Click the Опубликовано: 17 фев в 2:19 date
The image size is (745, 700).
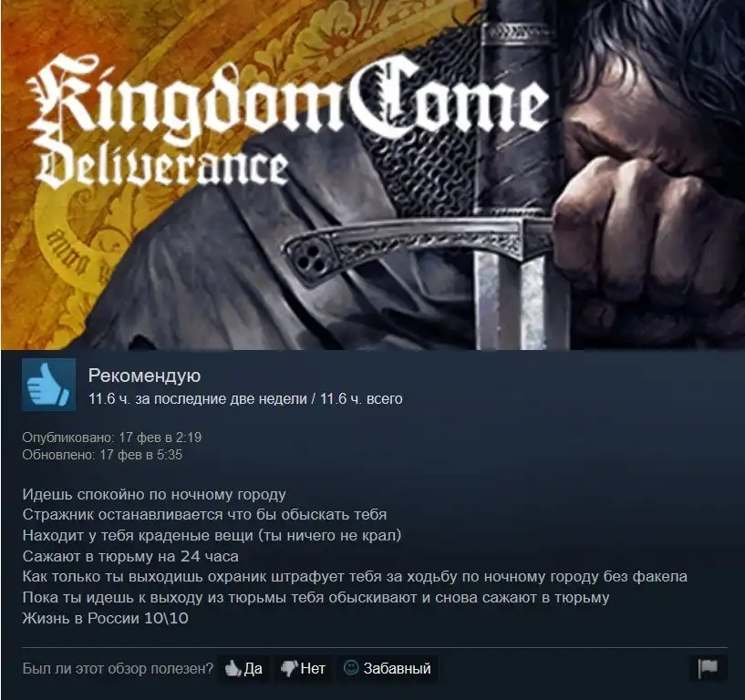112,437
